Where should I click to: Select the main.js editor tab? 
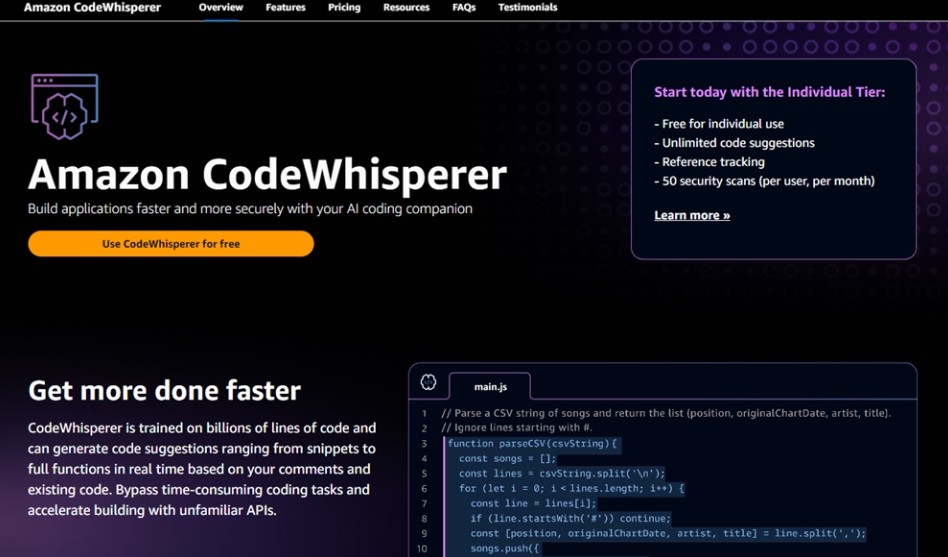[x=490, y=387]
